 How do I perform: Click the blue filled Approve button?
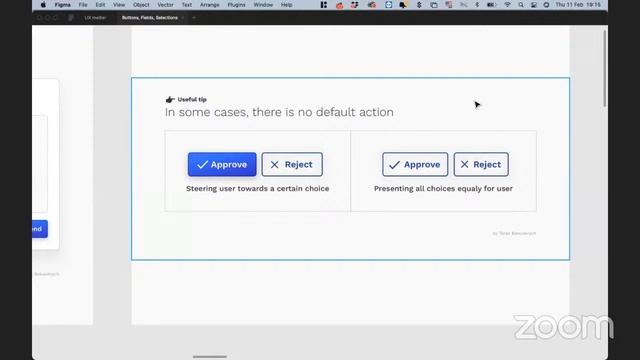(x=222, y=164)
